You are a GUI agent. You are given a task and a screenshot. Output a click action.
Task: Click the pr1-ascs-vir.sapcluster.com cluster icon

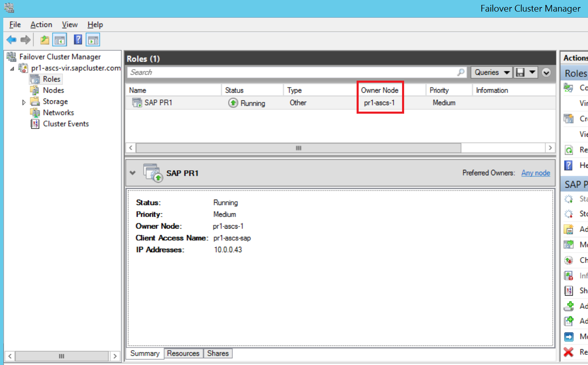click(x=23, y=68)
